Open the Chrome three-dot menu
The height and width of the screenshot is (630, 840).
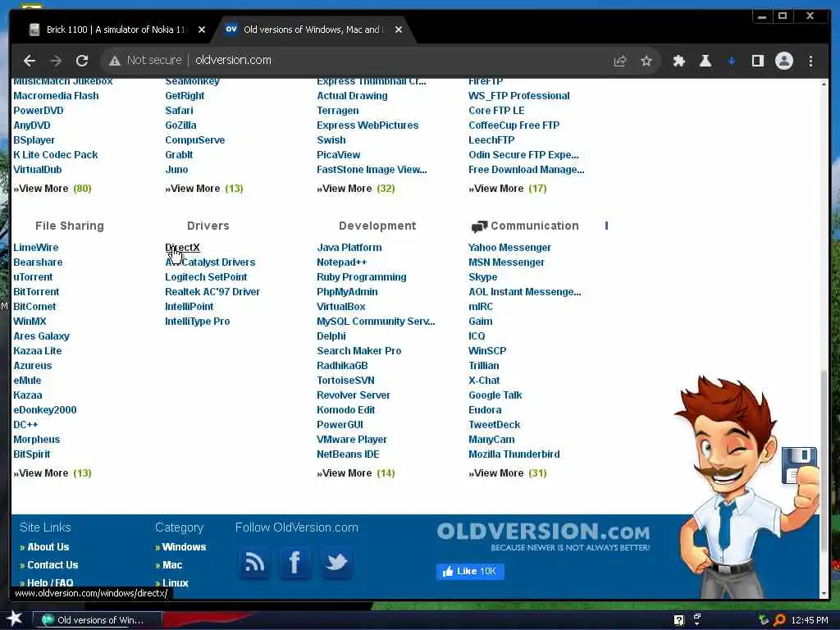(810, 61)
